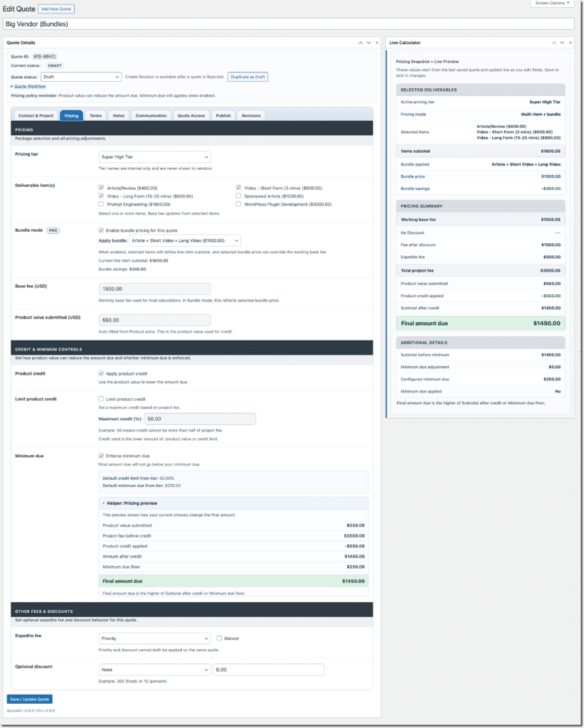Move Live Calculator panel down
The height and width of the screenshot is (728, 584).
[561, 43]
